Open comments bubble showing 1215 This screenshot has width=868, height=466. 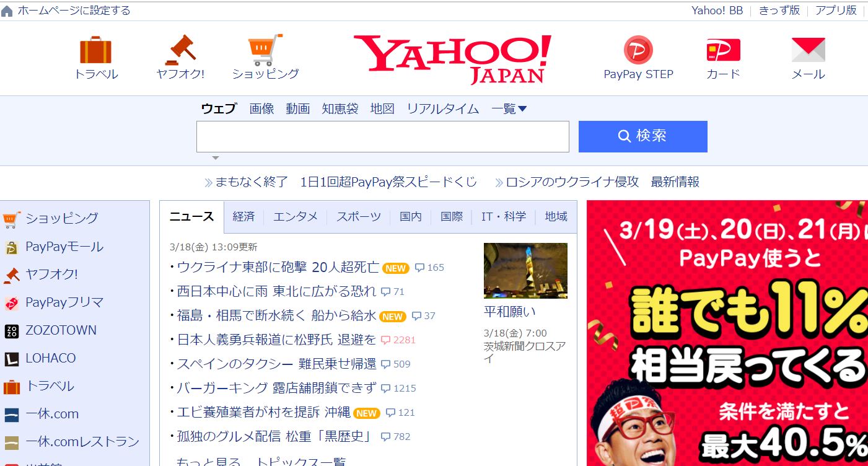click(x=398, y=389)
